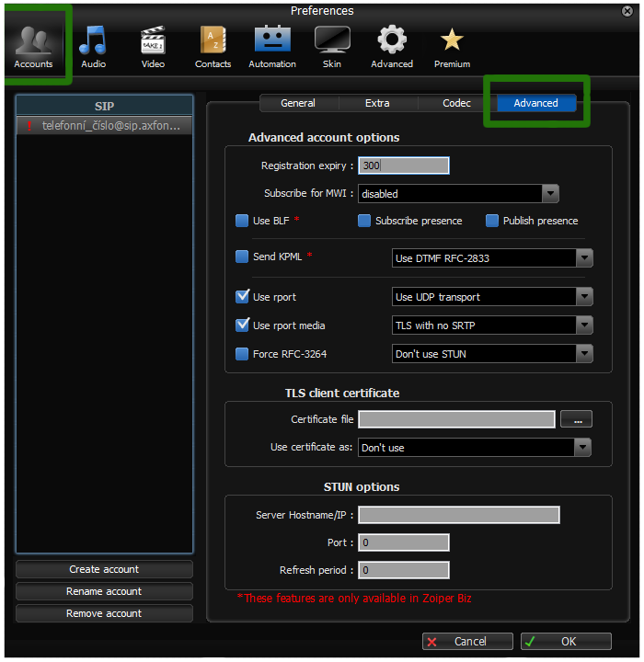The width and height of the screenshot is (644, 662).
Task: Expand the Subscribe for MWI dropdown
Action: (550, 194)
